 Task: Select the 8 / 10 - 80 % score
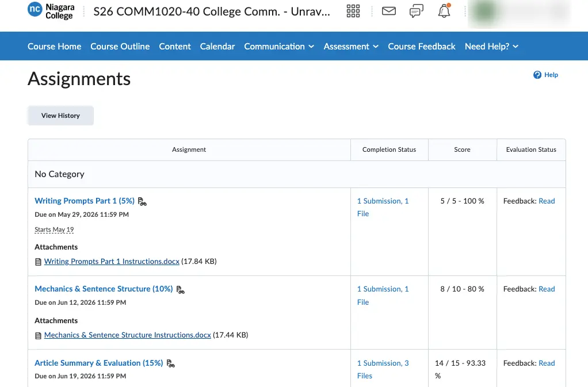(462, 289)
